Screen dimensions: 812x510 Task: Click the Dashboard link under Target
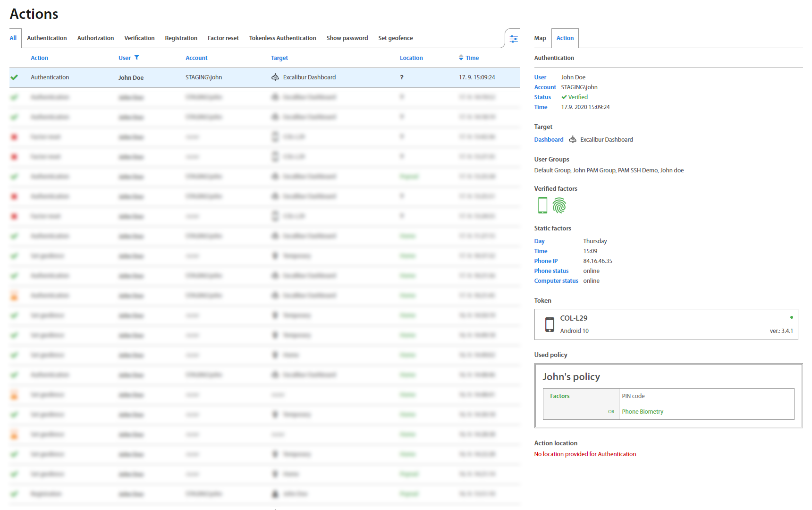549,140
